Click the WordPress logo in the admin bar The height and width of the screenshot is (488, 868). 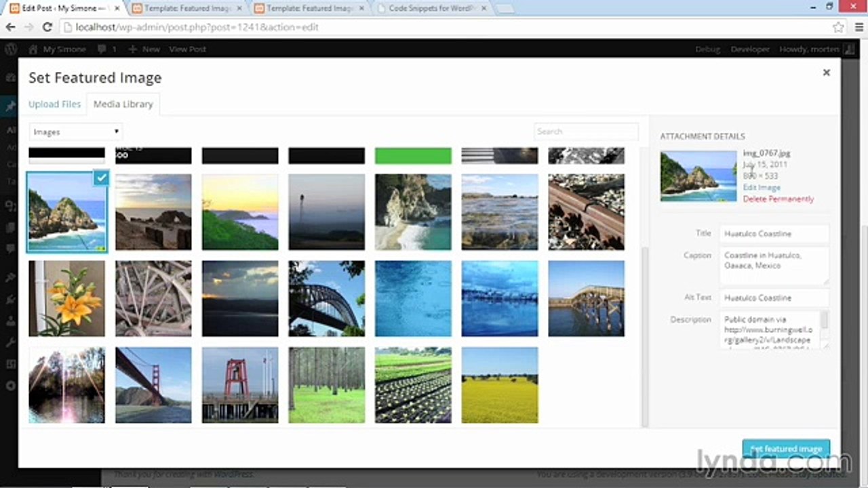coord(10,49)
